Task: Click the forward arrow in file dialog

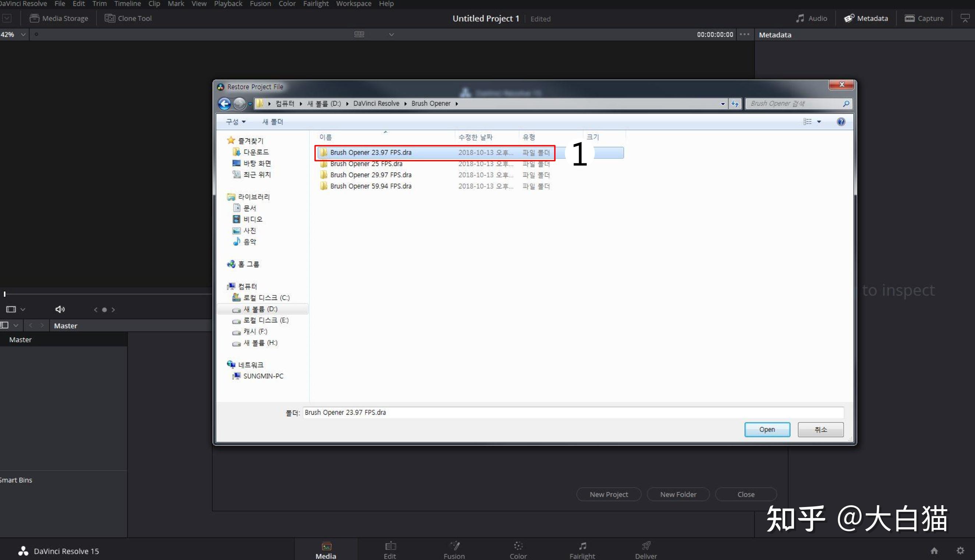Action: point(239,103)
